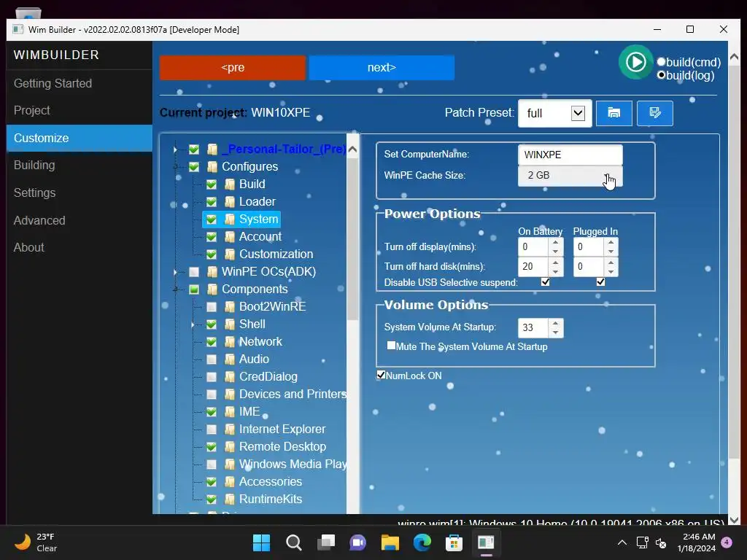Toggle USB Selective suspend Plugged In checkbox
This screenshot has height=560, width=747.
601,282
